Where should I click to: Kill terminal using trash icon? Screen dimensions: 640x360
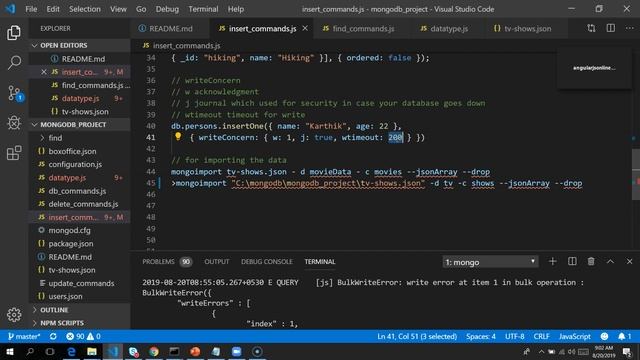point(591,261)
